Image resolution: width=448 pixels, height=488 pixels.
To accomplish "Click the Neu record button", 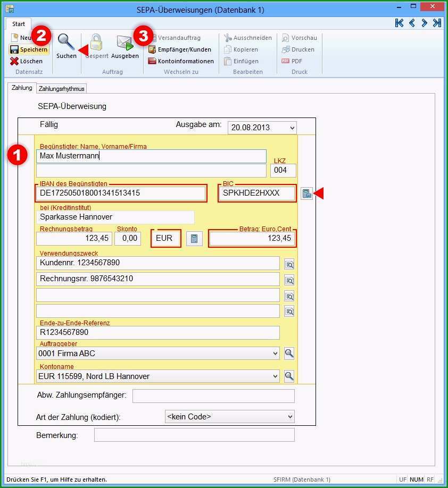I will click(21, 38).
